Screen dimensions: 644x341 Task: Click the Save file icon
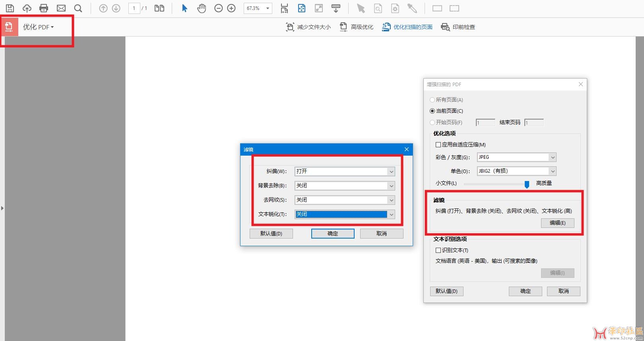10,8
